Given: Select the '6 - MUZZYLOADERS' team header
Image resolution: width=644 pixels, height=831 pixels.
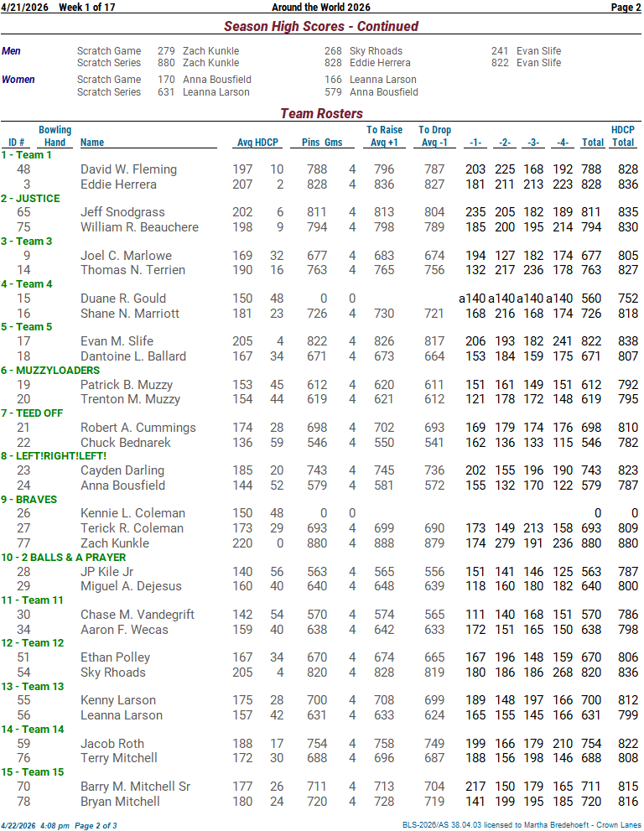Looking at the screenshot, I should pos(42,370).
